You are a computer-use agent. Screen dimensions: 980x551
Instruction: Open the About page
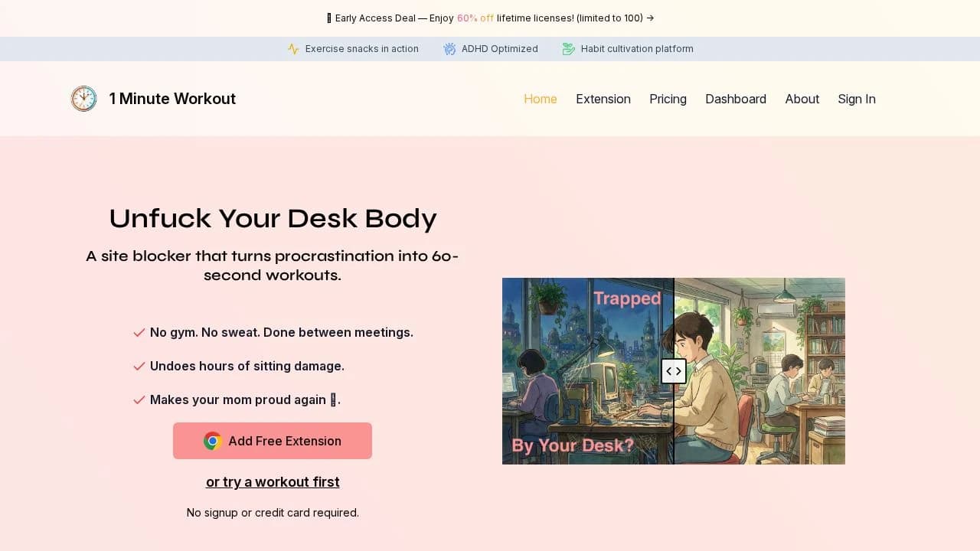(x=802, y=99)
